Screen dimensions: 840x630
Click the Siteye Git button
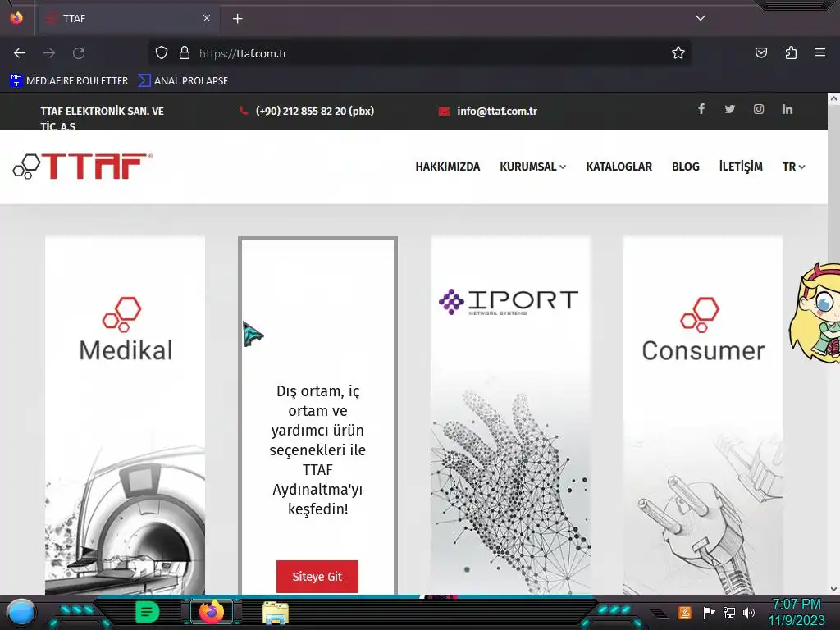317,577
